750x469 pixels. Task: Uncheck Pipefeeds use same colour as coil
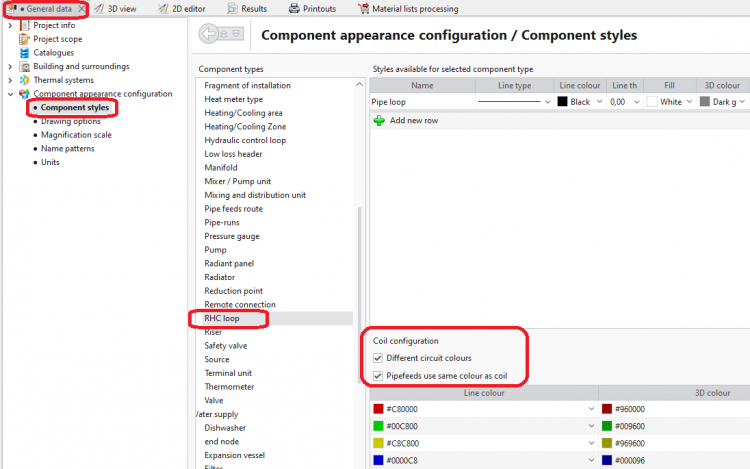click(379, 376)
